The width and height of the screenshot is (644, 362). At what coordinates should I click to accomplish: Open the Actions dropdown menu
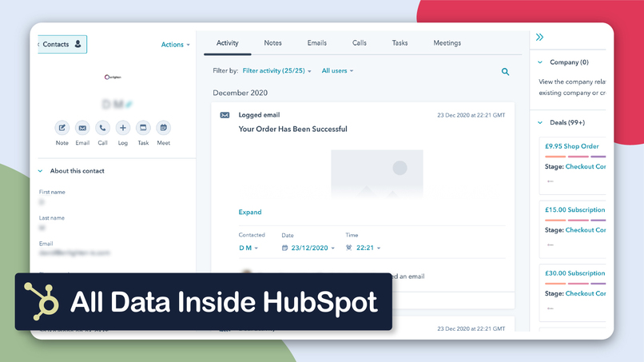click(175, 45)
